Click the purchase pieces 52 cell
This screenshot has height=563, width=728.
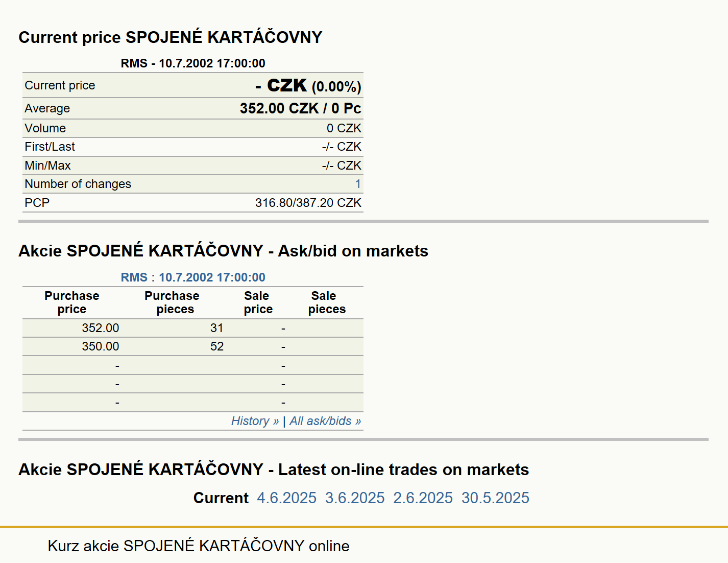coord(217,346)
